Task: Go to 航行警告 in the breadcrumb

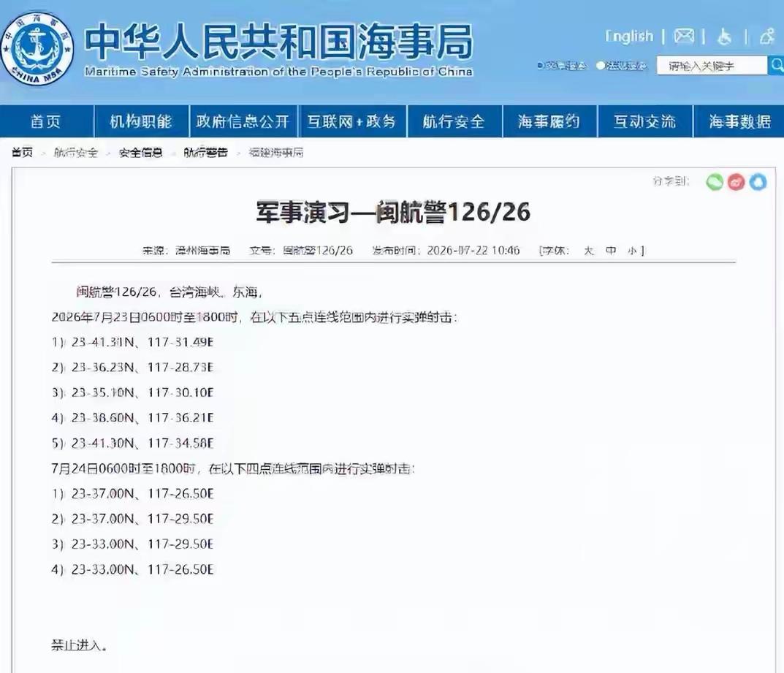Action: tap(205, 153)
